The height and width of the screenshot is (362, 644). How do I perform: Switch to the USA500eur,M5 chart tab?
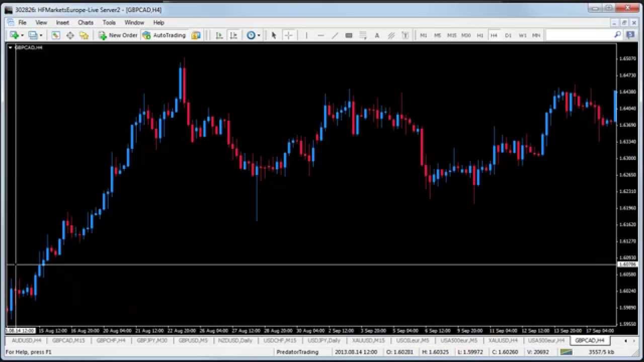click(x=459, y=340)
